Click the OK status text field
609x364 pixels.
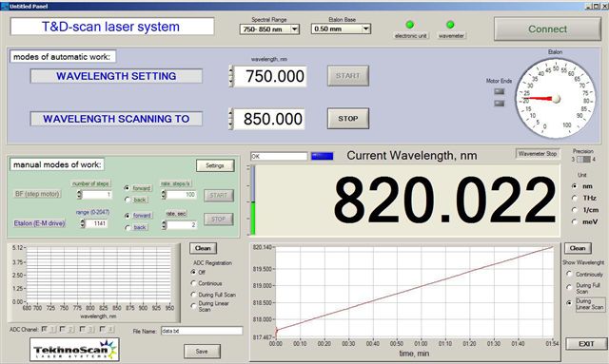[279, 157]
